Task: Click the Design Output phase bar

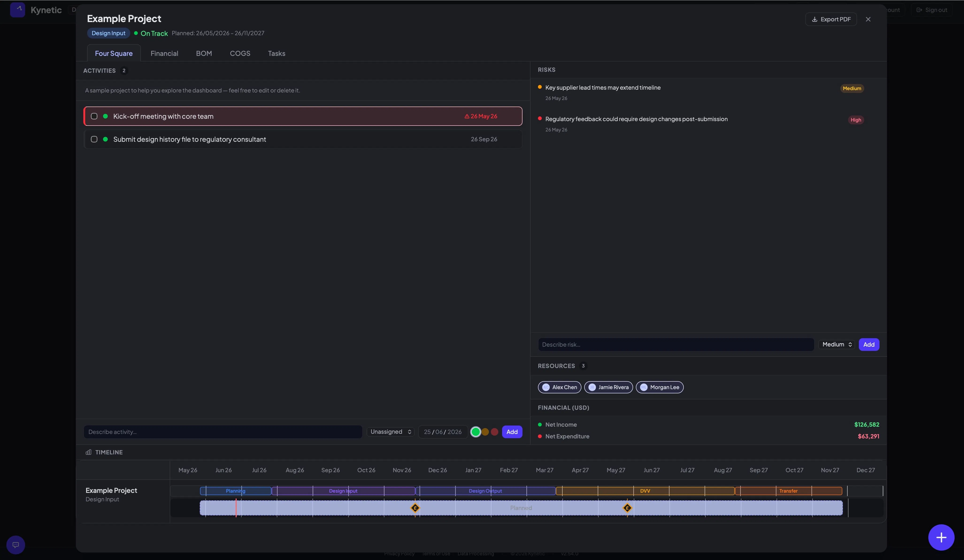Action: pos(485,491)
